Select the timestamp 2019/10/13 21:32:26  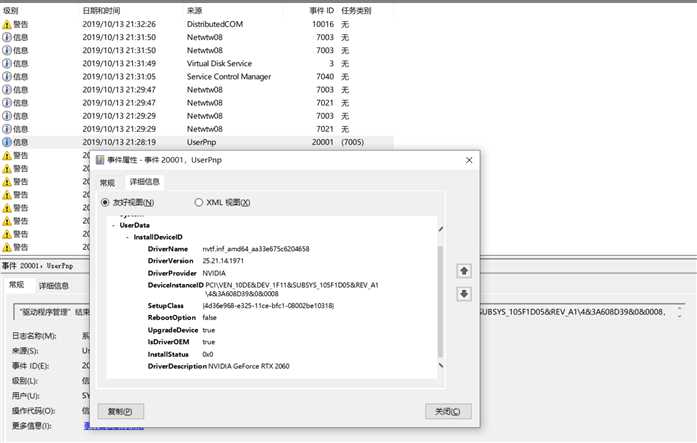tap(119, 24)
